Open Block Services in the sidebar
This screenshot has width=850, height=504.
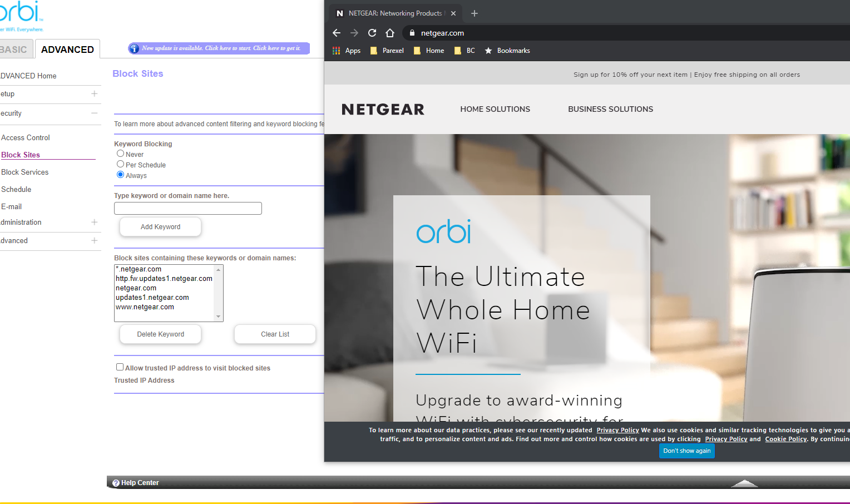click(25, 172)
